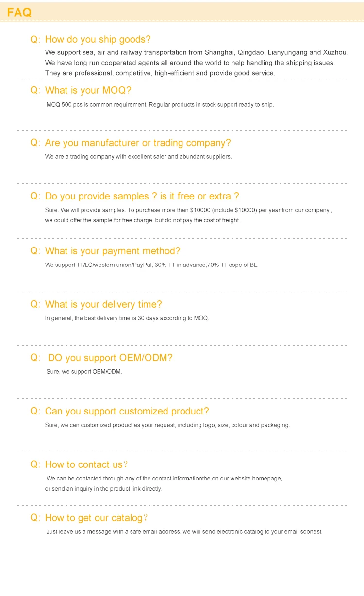Open the 'What is your MOQ?' question

88,91
